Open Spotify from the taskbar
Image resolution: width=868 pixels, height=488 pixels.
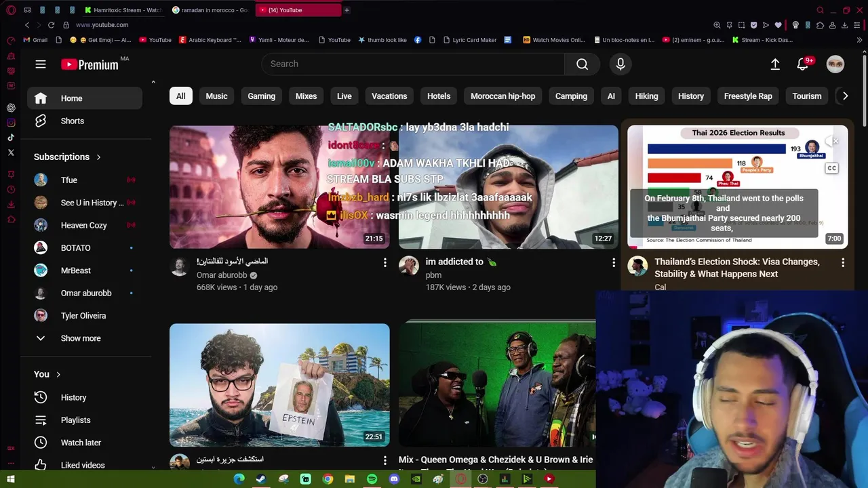tap(372, 479)
